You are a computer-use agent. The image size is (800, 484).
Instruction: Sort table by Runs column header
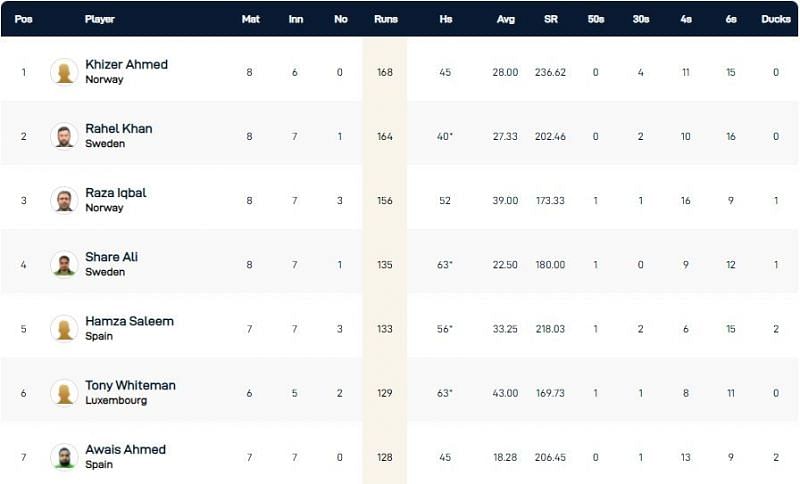click(385, 19)
